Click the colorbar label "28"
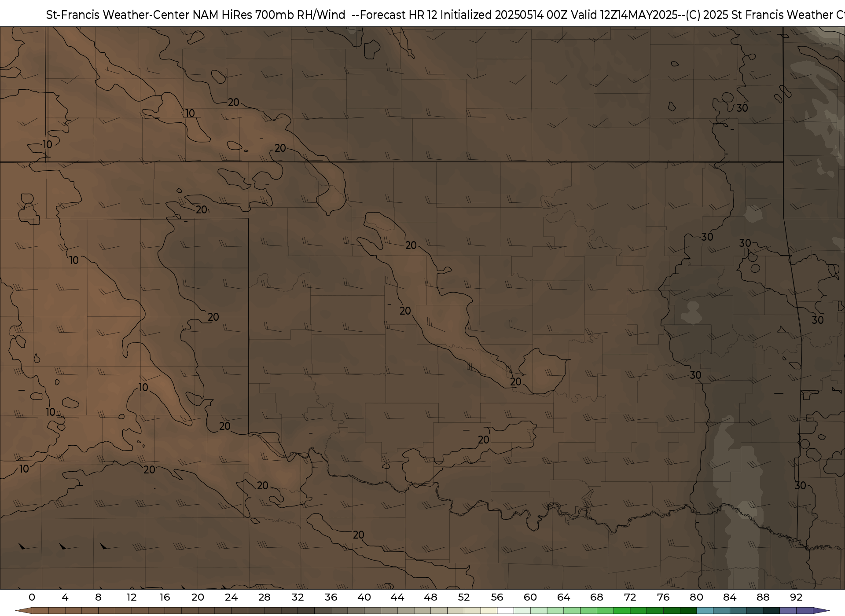Viewport: 845px width, 616px height. [264, 597]
